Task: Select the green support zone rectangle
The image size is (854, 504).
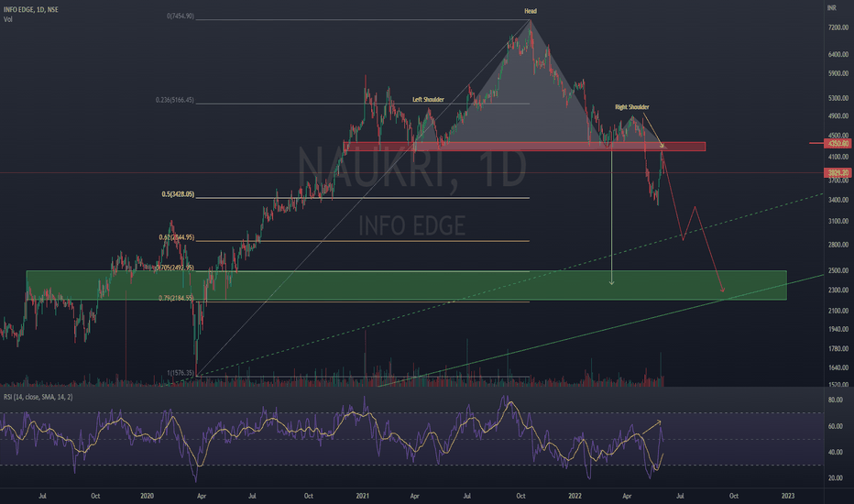Action: (x=406, y=285)
